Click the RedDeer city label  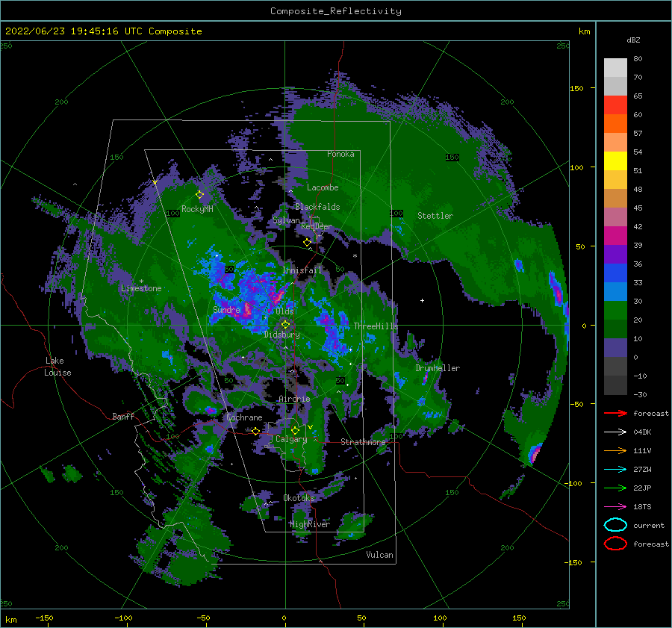[317, 226]
